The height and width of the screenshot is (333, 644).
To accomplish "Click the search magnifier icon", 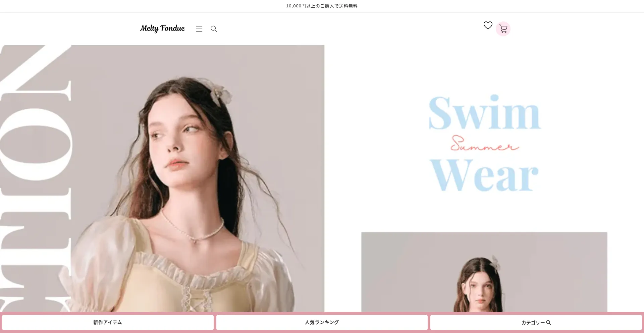I will click(214, 29).
